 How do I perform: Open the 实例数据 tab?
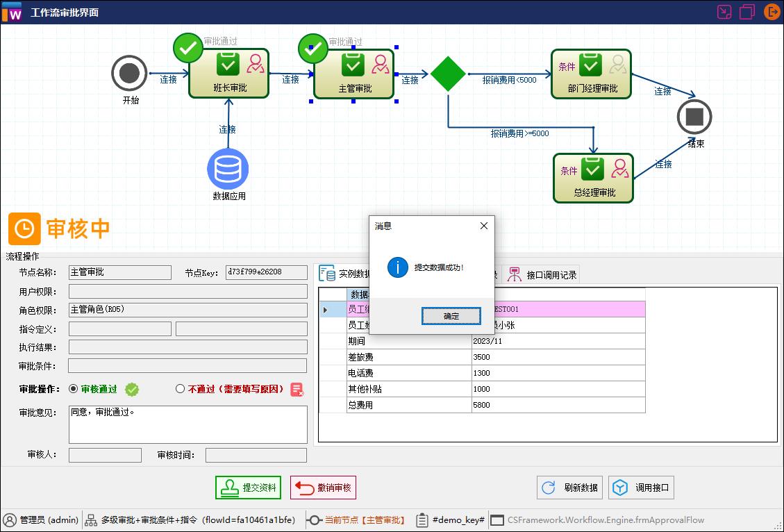tap(344, 273)
